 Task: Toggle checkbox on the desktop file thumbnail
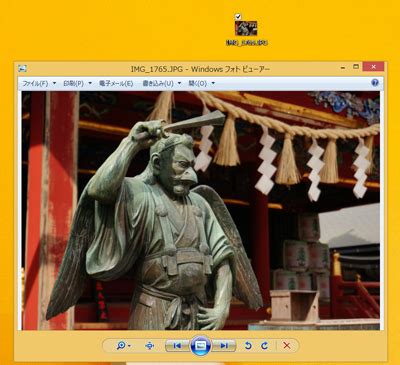(238, 16)
